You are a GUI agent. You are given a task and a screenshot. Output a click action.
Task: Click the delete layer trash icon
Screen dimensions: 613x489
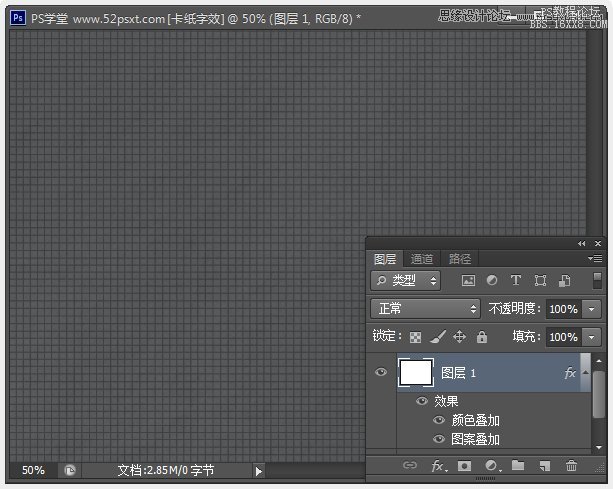(571, 466)
